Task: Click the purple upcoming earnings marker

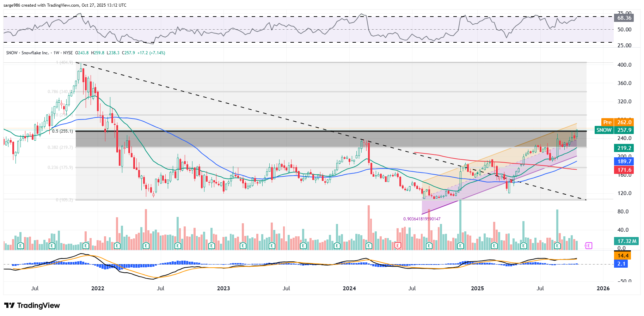Action: (588, 245)
